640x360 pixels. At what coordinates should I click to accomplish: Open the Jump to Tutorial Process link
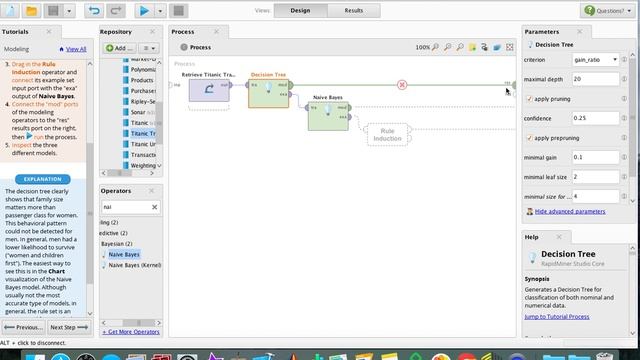click(x=557, y=317)
